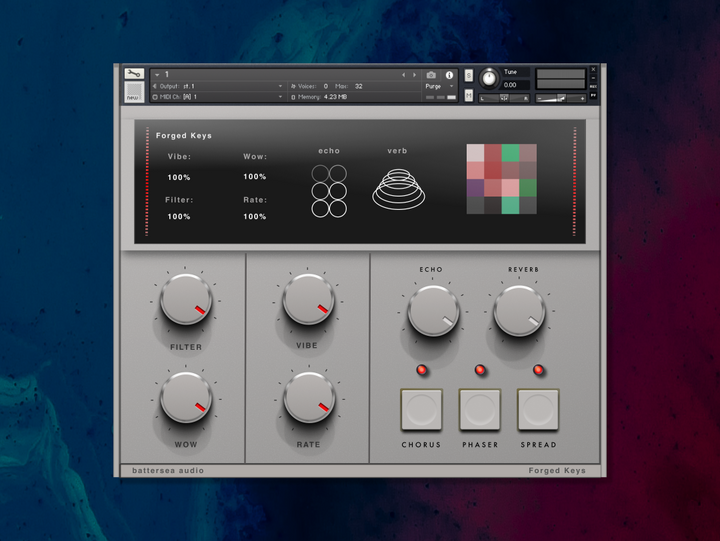This screenshot has width=720, height=541.
Task: Click the Tune knob in the header
Action: (489, 79)
